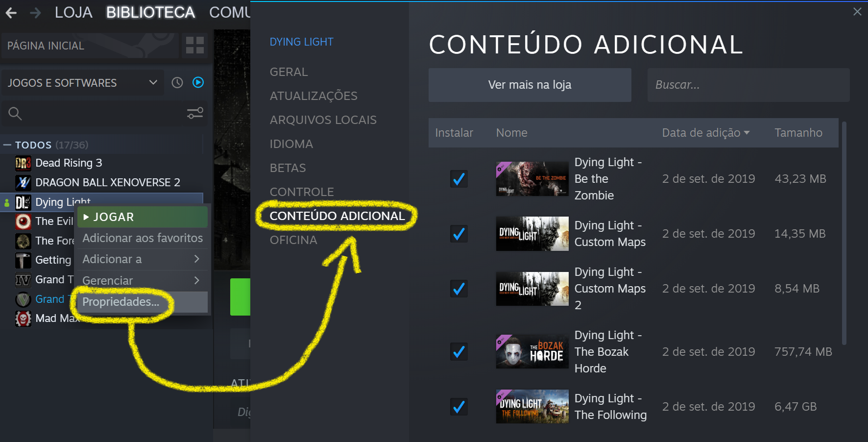
Task: Open advanced library filter sliders icon
Action: (195, 113)
